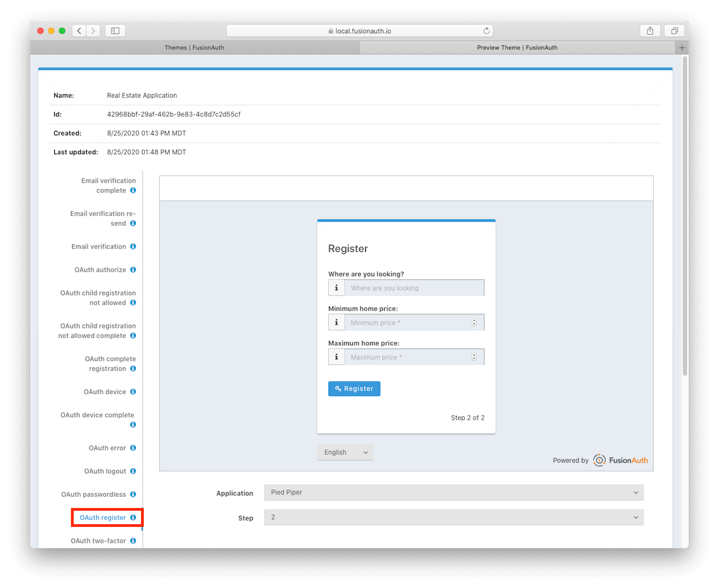Click the info icon beside OAuth two-factor
Viewport: 719px width, 588px height.
tap(133, 541)
